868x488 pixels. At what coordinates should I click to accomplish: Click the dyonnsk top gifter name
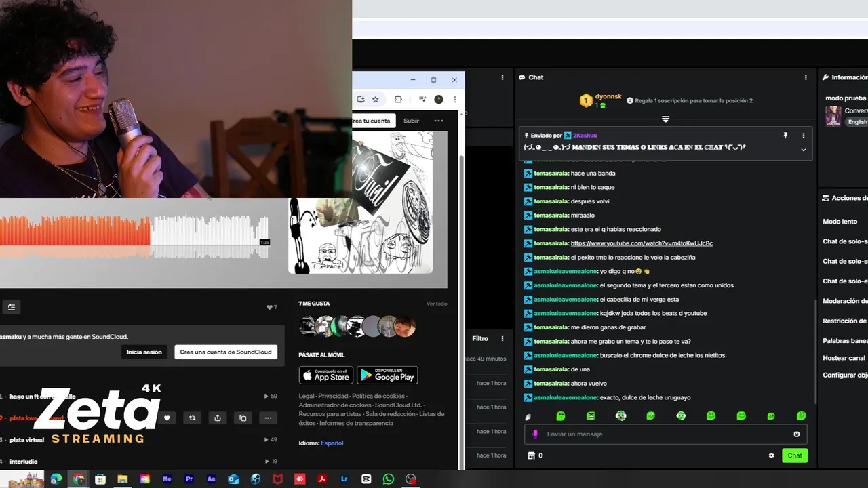(x=608, y=96)
